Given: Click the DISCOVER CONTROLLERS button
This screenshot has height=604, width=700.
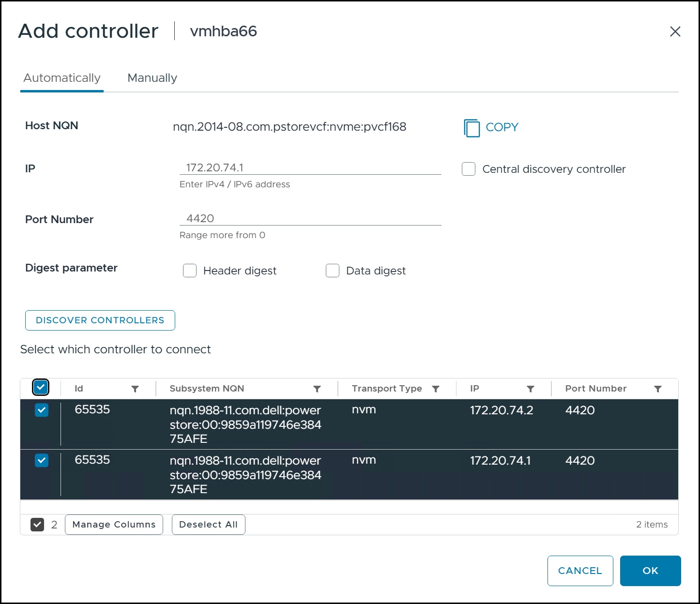Looking at the screenshot, I should 100,320.
